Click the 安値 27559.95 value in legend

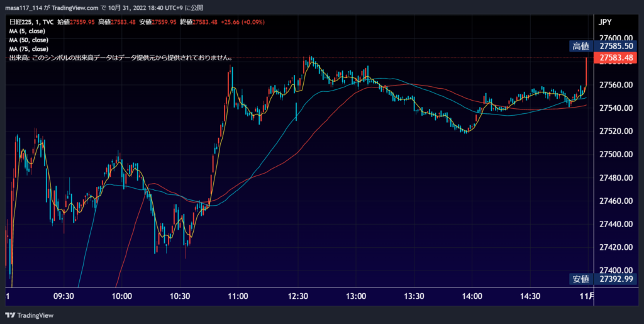click(158, 22)
